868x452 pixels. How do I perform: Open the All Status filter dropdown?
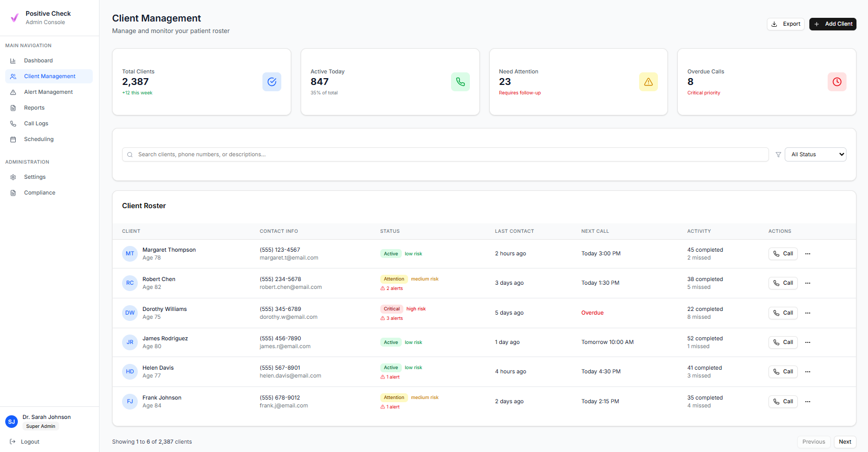pyautogui.click(x=815, y=155)
